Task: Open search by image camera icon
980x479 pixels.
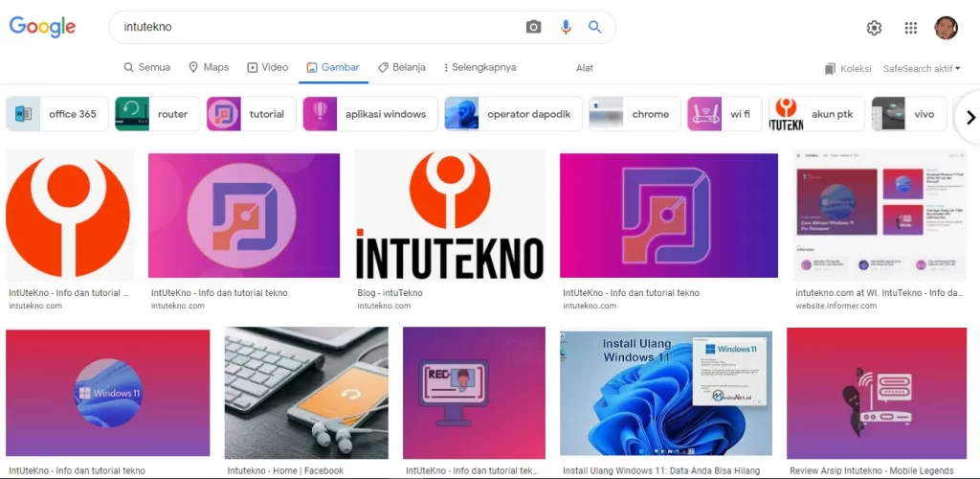Action: point(533,27)
